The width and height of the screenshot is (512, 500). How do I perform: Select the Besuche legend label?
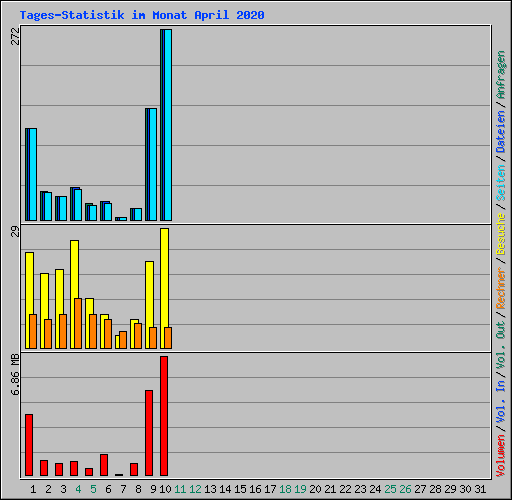tap(501, 234)
